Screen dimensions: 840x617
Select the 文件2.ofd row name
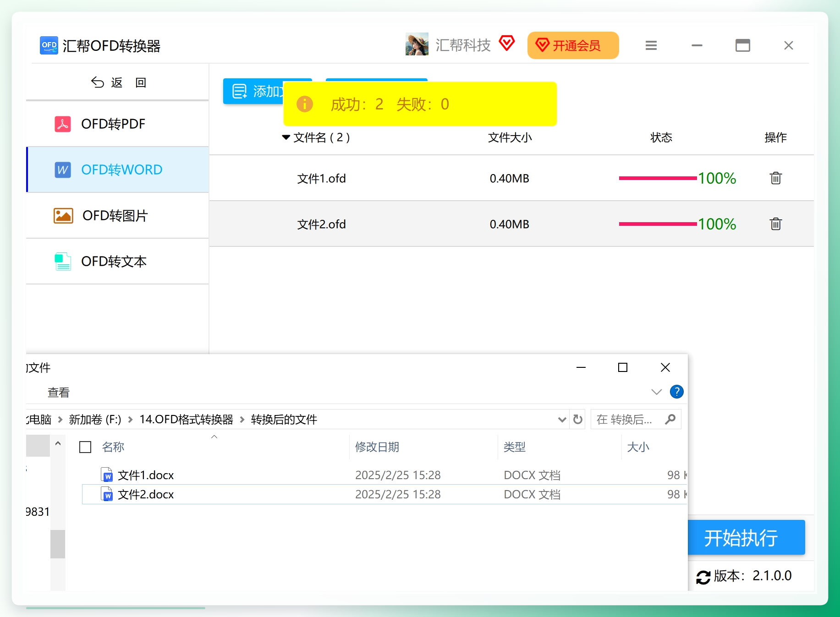[x=321, y=224]
